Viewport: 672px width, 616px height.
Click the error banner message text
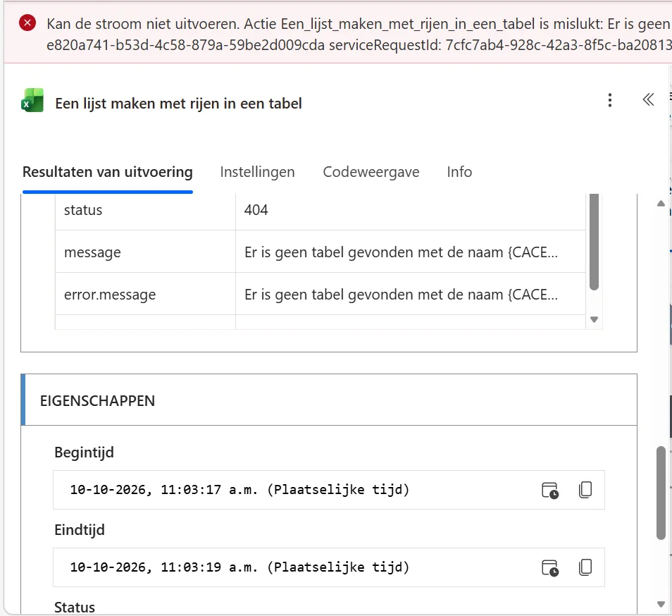(x=359, y=34)
